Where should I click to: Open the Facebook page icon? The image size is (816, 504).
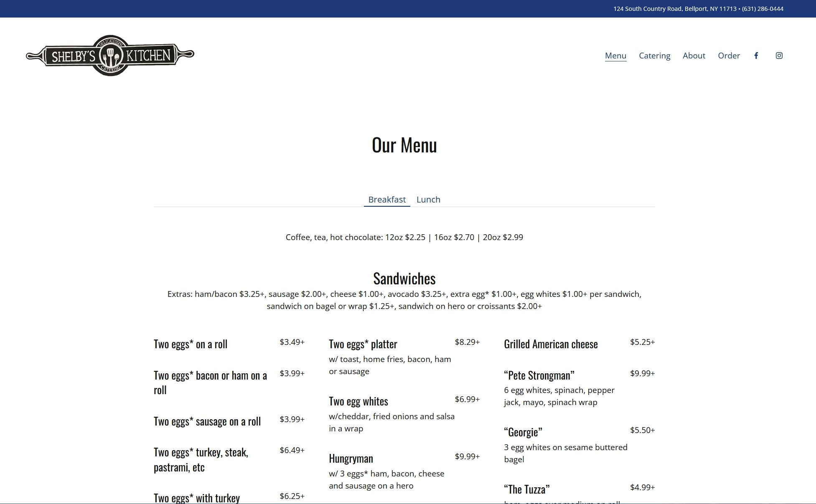[x=756, y=56]
